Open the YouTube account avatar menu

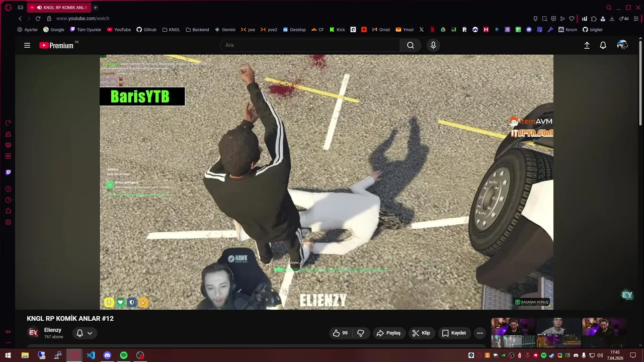pyautogui.click(x=622, y=45)
